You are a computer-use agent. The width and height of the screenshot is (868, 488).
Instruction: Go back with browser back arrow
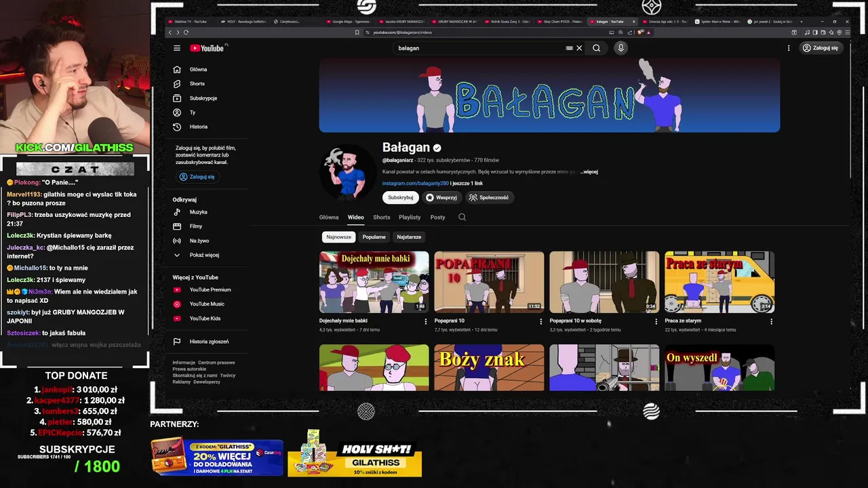click(x=170, y=32)
